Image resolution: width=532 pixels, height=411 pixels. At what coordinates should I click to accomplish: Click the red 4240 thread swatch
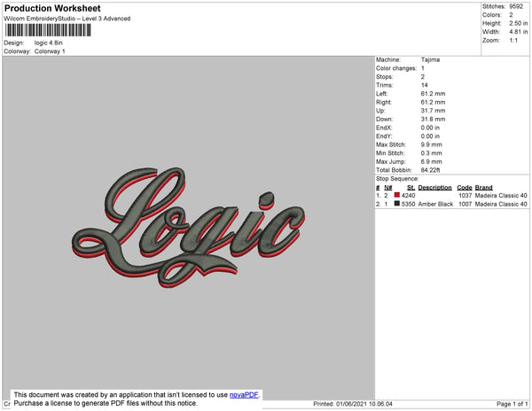[397, 195]
